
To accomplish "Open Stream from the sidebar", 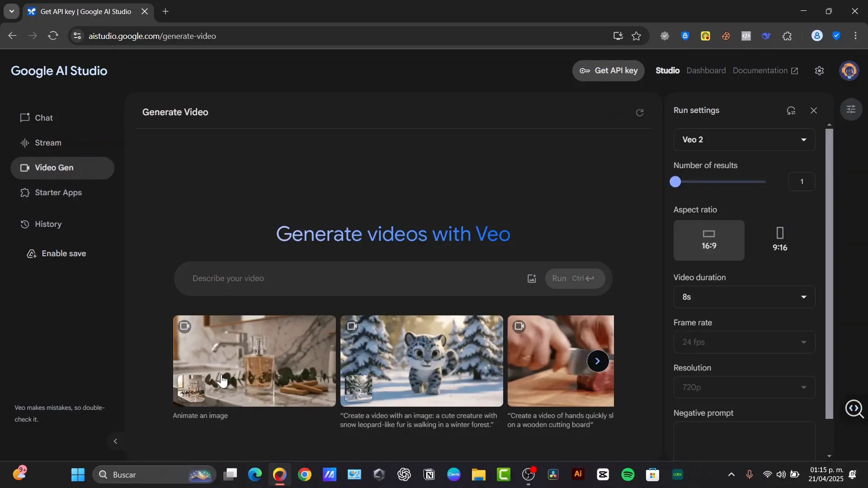I will pos(48,142).
